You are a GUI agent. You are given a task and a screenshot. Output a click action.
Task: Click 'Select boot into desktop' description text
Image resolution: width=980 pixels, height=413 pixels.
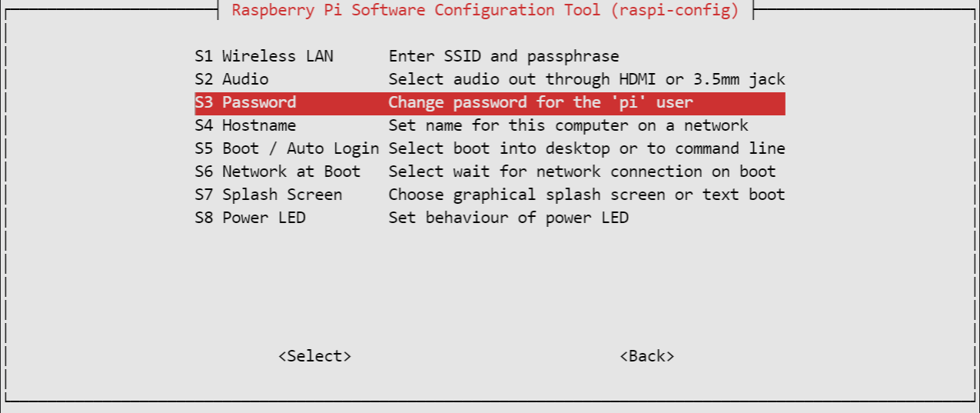[x=499, y=148]
